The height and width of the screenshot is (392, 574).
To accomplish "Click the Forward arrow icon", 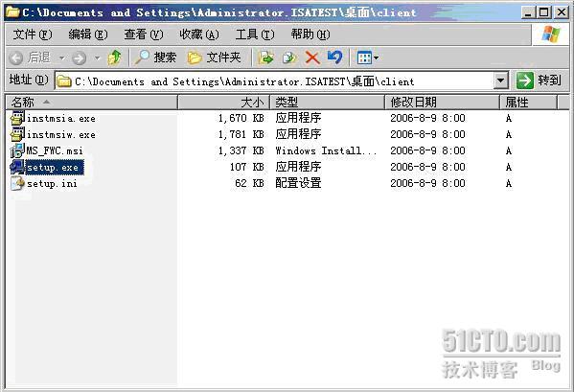I will 80,58.
